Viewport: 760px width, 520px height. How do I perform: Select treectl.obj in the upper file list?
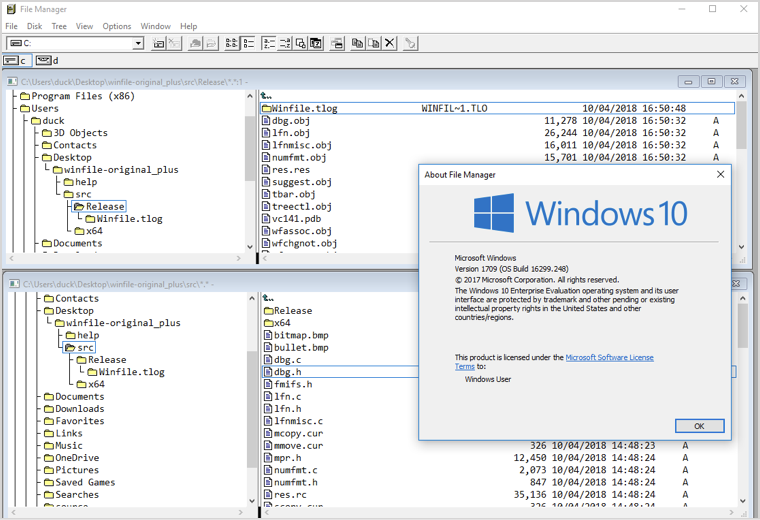297,207
